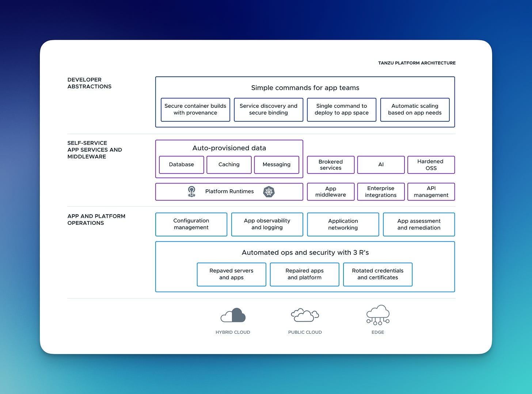532x394 pixels.
Task: Click the Public Cloud icon
Action: [x=305, y=315]
